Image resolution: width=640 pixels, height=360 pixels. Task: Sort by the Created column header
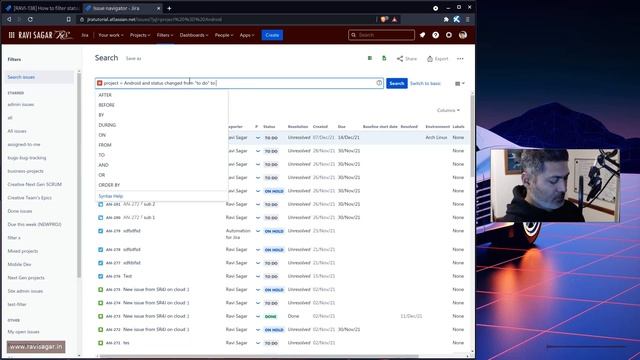(320, 127)
